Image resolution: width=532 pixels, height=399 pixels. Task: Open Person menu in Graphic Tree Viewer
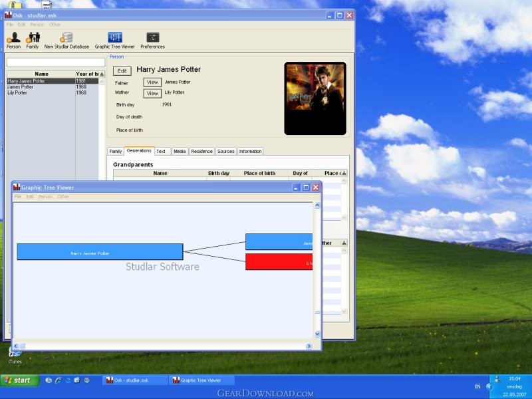[45, 197]
